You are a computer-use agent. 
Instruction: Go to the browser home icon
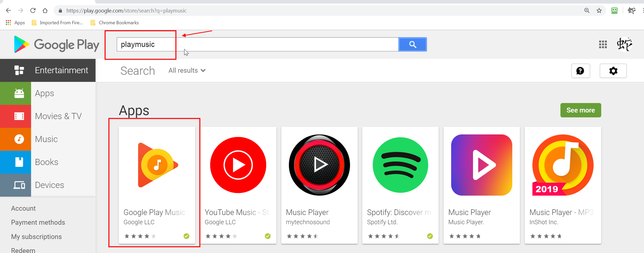(45, 11)
